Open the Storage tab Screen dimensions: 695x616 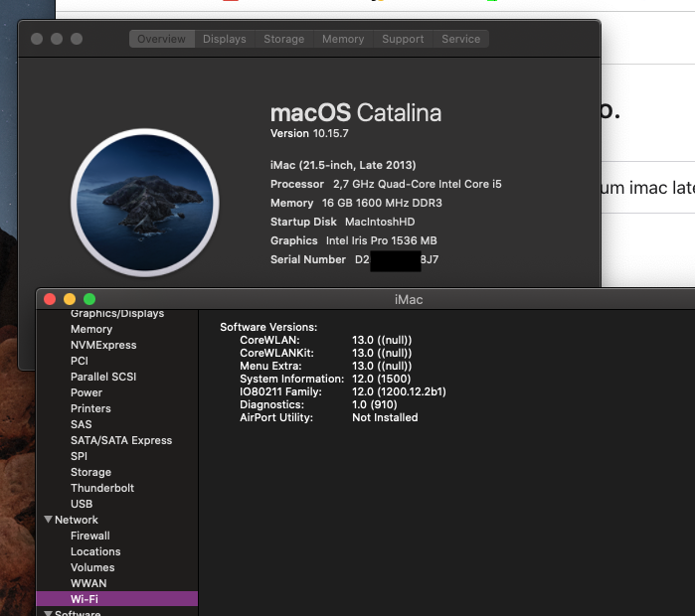[x=283, y=39]
